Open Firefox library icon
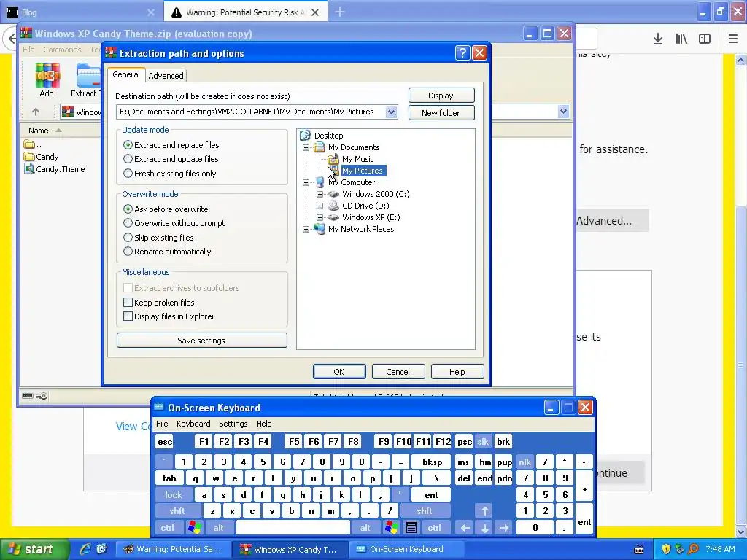The image size is (747, 560). (681, 39)
